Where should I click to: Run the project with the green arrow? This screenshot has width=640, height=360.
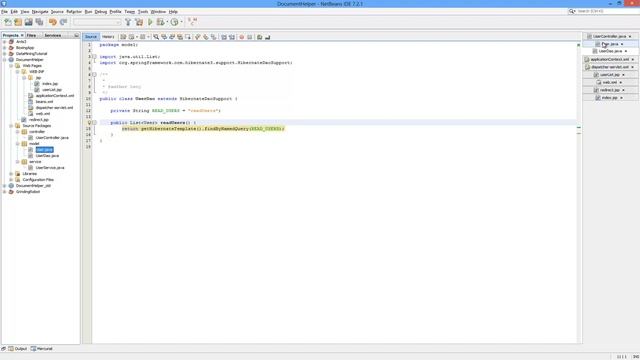click(150, 22)
